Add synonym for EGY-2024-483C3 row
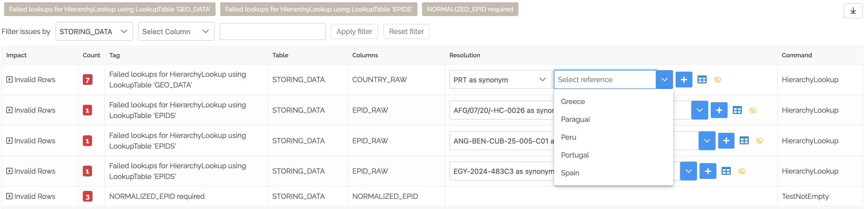 pyautogui.click(x=708, y=171)
